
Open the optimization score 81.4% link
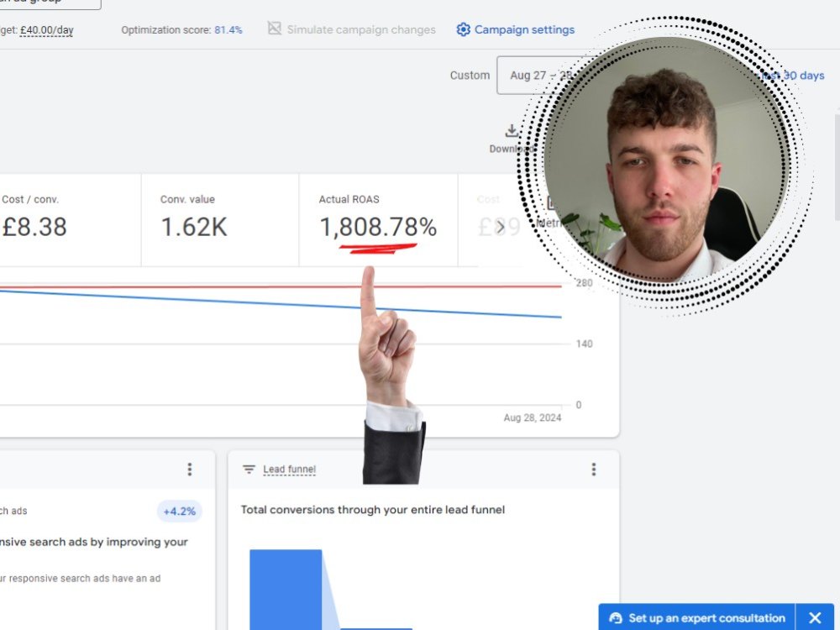pyautogui.click(x=228, y=30)
